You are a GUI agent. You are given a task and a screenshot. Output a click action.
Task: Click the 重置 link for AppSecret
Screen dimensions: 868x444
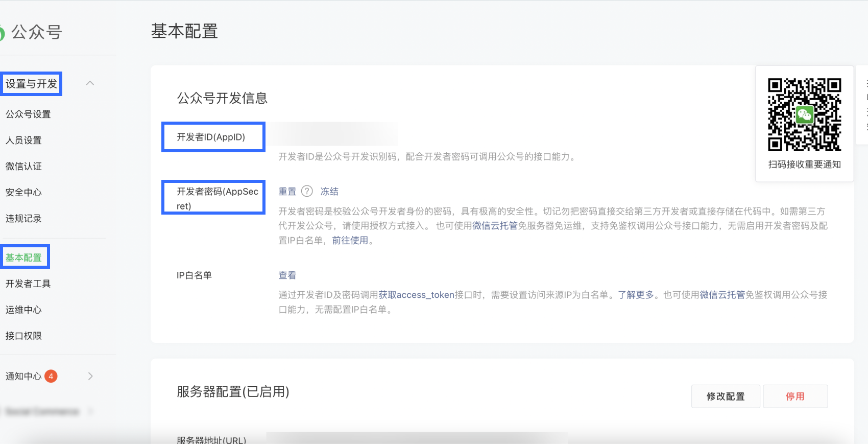[x=287, y=192]
